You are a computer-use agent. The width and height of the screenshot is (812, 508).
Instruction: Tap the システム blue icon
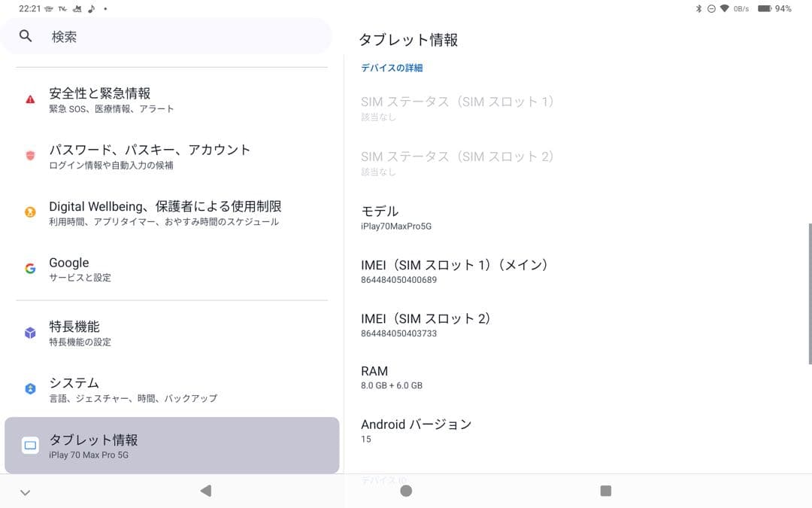click(x=30, y=389)
